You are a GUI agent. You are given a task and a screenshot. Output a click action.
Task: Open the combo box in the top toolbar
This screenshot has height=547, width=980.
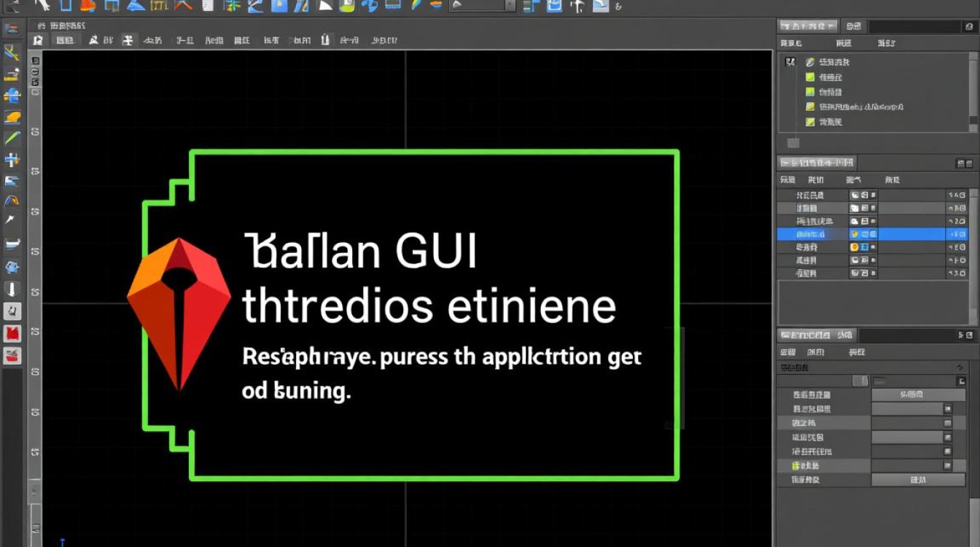[x=482, y=6]
